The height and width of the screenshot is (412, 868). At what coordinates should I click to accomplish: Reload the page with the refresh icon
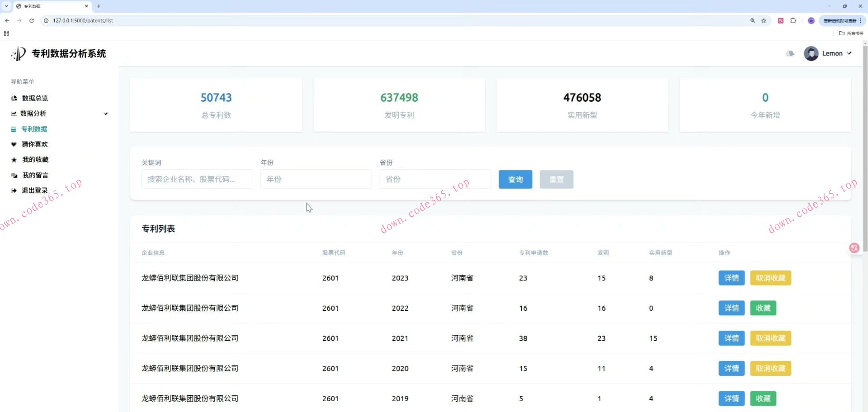click(32, 21)
